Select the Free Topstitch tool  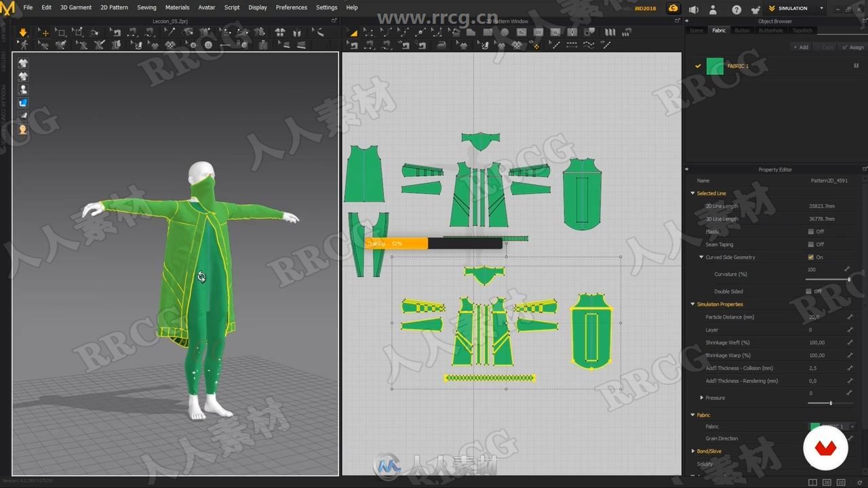click(x=588, y=45)
